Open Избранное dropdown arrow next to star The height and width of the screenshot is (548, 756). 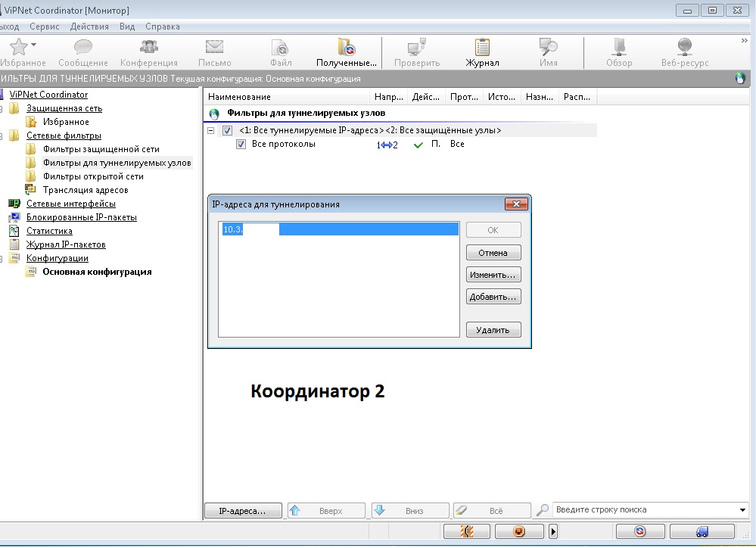34,45
